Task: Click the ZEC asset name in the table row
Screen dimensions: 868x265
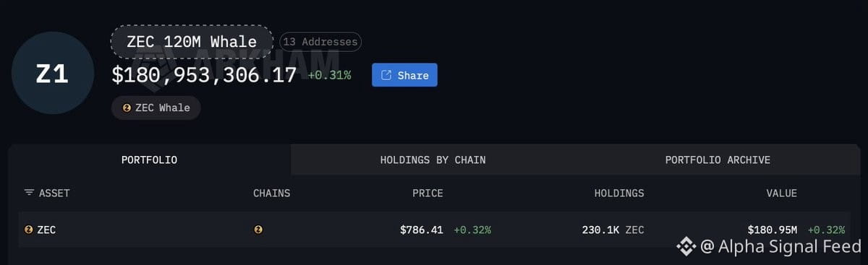Action: coord(46,230)
